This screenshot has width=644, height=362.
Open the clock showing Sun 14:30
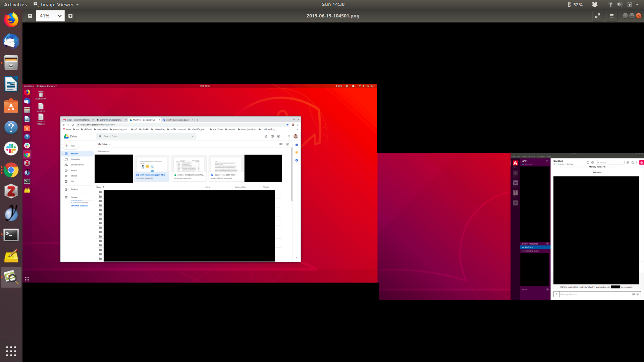point(333,4)
